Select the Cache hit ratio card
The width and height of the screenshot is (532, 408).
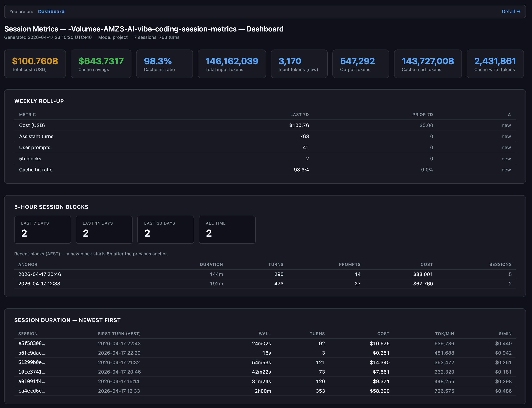coord(164,64)
